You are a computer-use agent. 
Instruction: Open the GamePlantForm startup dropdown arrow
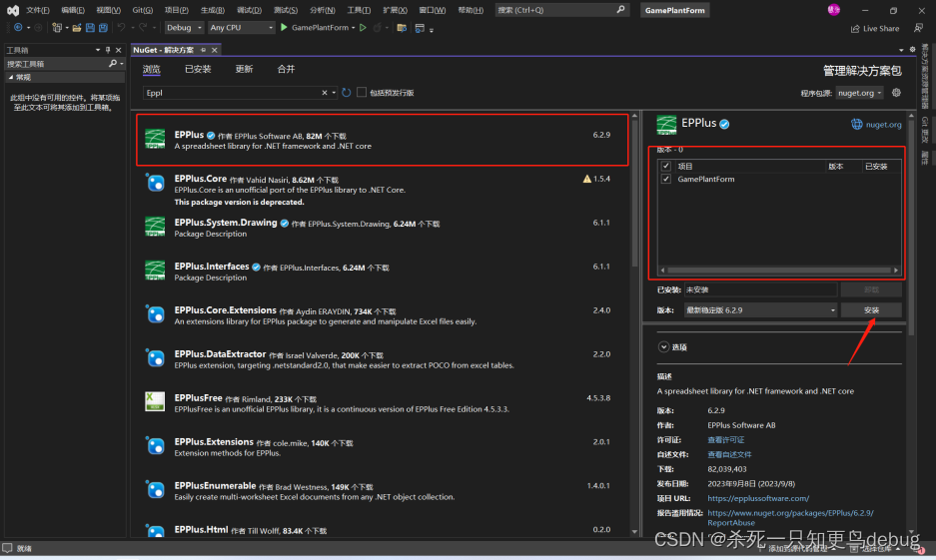(x=354, y=28)
